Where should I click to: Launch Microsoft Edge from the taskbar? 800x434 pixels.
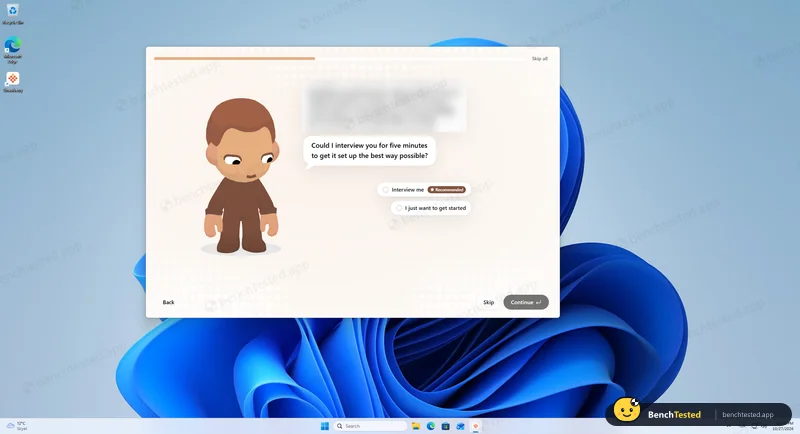point(431,426)
